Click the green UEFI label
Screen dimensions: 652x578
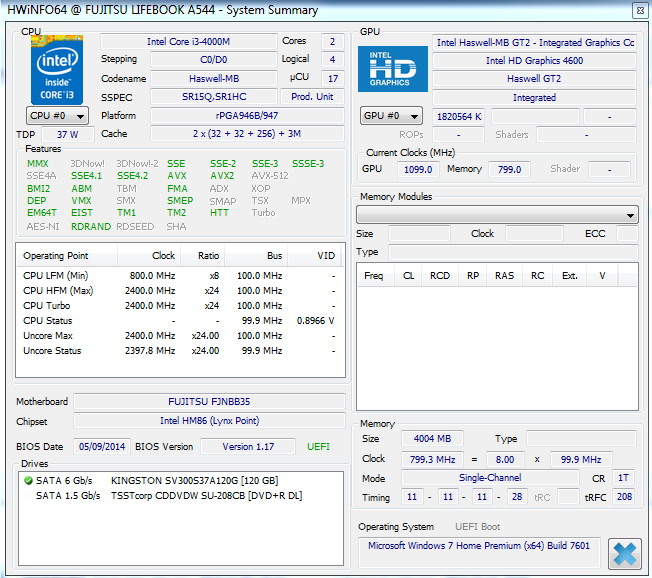[318, 447]
